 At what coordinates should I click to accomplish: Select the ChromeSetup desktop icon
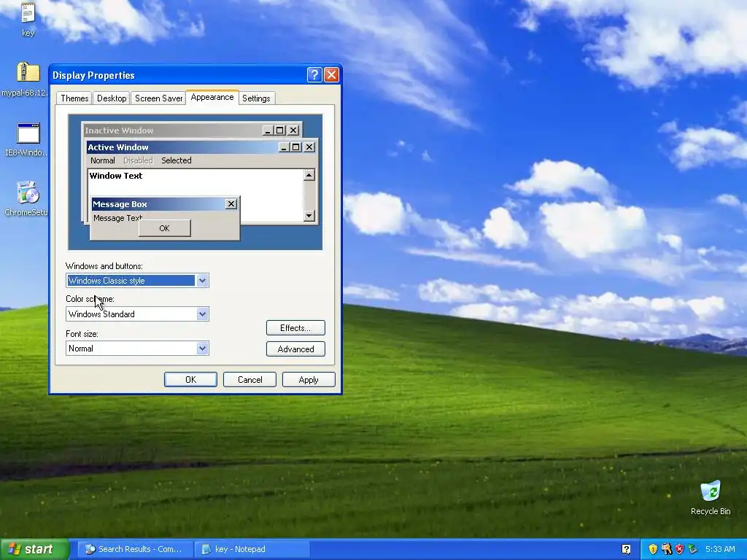tap(28, 199)
